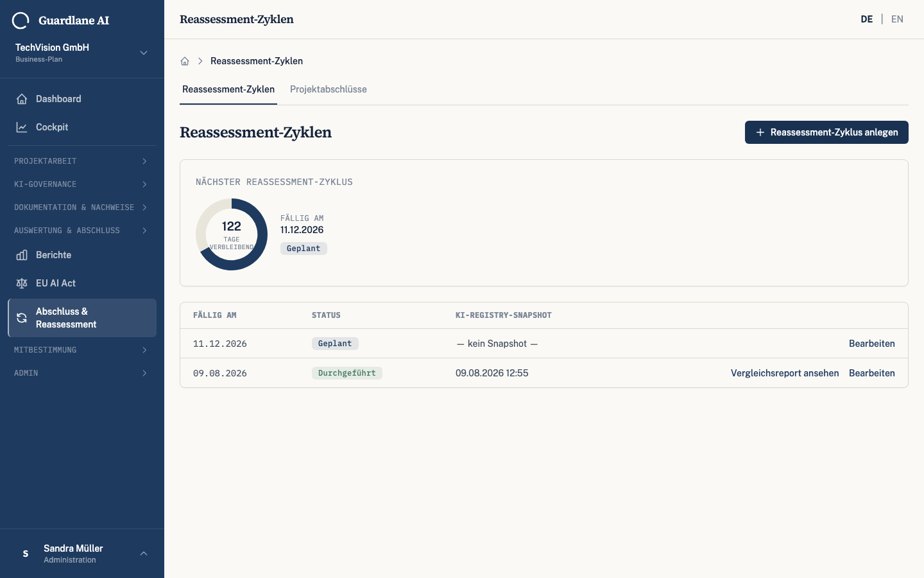Click the breadcrumb home icon

pyautogui.click(x=185, y=61)
